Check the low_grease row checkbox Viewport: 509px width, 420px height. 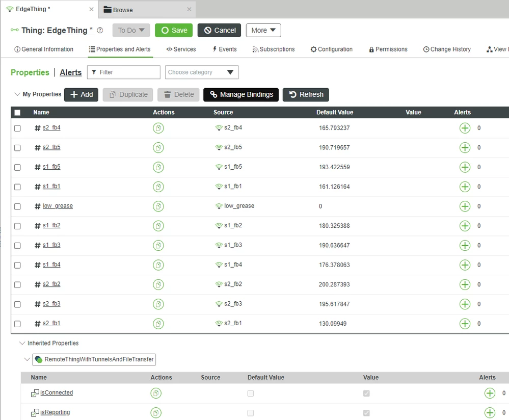pos(17,206)
